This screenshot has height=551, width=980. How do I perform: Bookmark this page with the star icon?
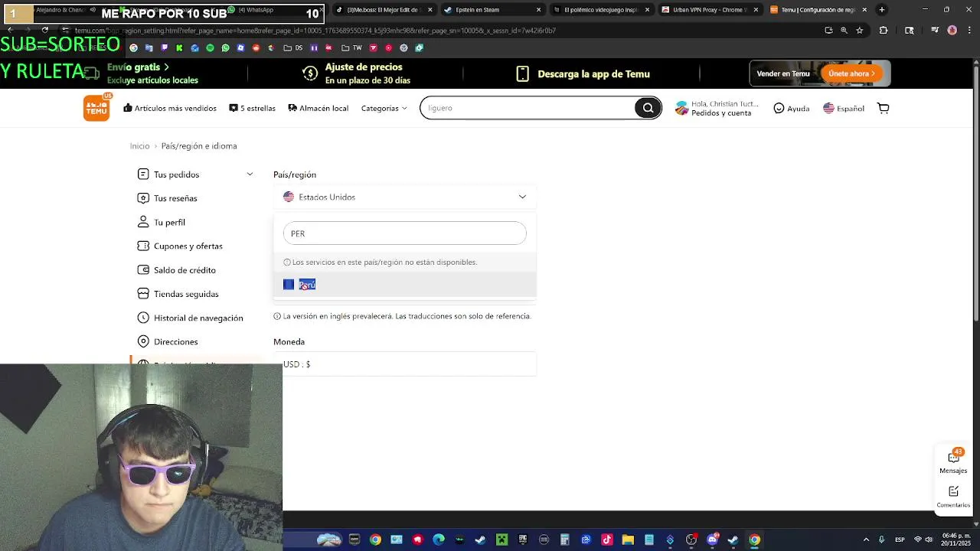point(860,31)
